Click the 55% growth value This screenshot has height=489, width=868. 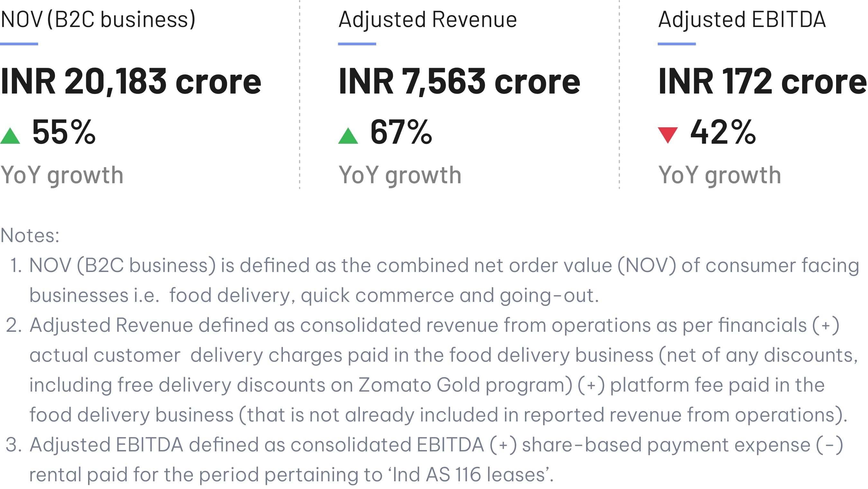click(x=64, y=132)
